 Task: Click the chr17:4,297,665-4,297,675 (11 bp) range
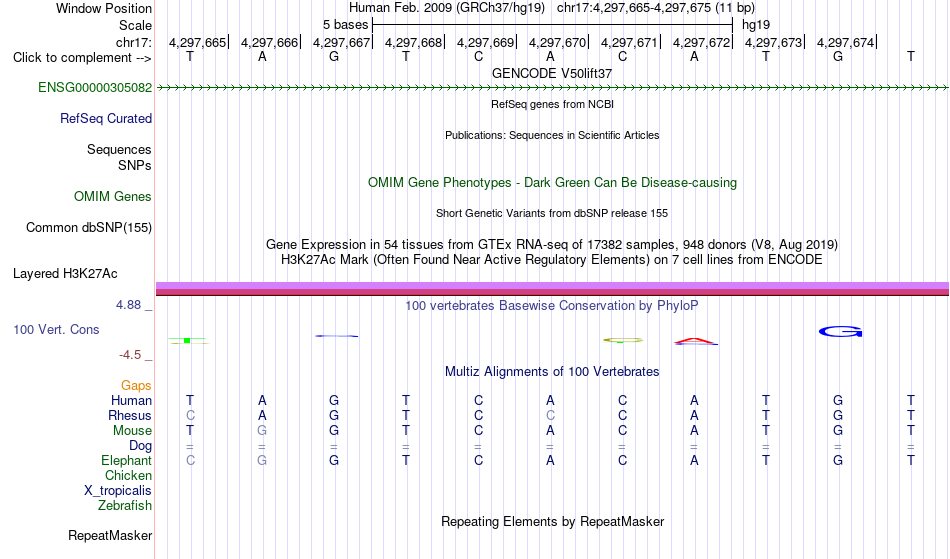pyautogui.click(x=656, y=8)
